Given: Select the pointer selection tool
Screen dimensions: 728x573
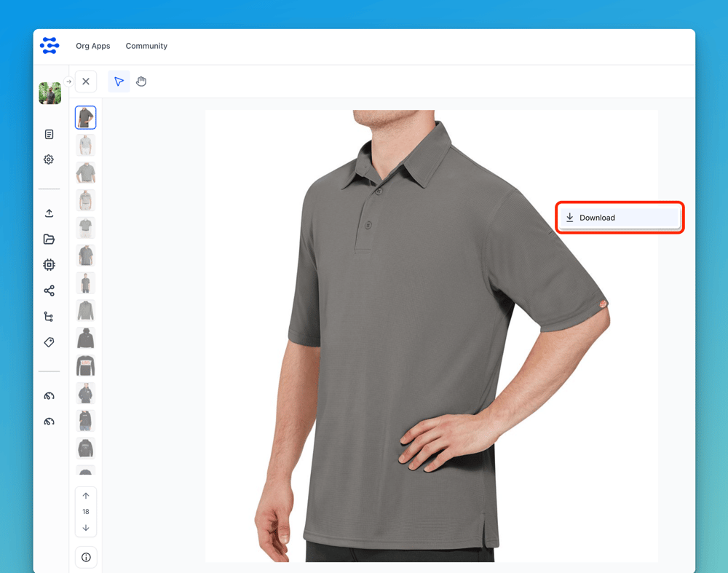Looking at the screenshot, I should pyautogui.click(x=119, y=82).
